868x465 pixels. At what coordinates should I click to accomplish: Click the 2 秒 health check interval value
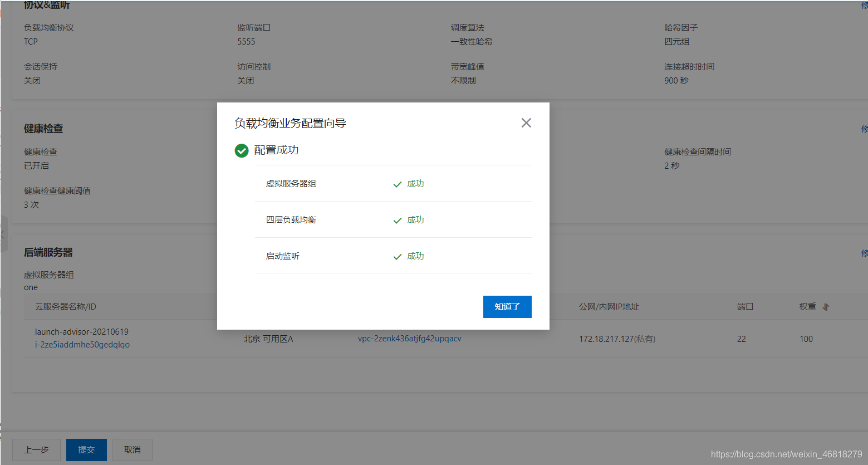point(671,166)
